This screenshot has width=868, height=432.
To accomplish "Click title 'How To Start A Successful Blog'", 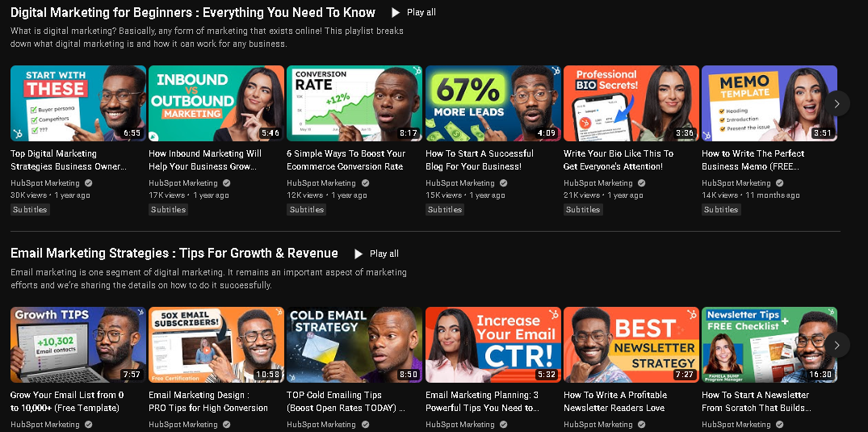I will point(480,160).
